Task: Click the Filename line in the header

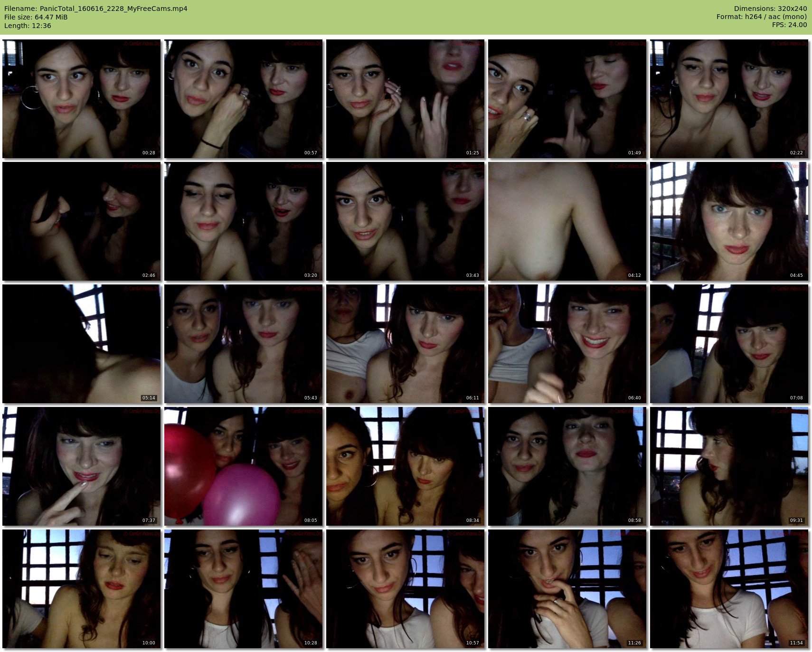Action: point(95,9)
